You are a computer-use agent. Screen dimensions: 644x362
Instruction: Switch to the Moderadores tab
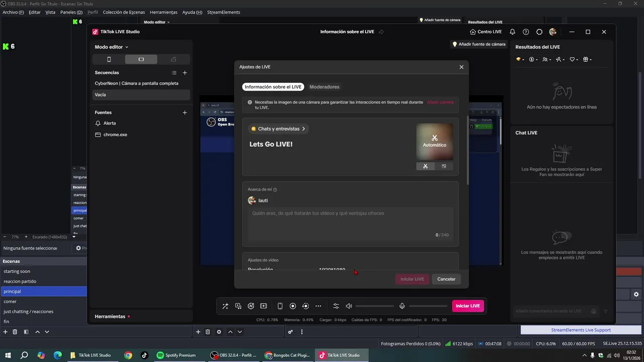pos(325,87)
